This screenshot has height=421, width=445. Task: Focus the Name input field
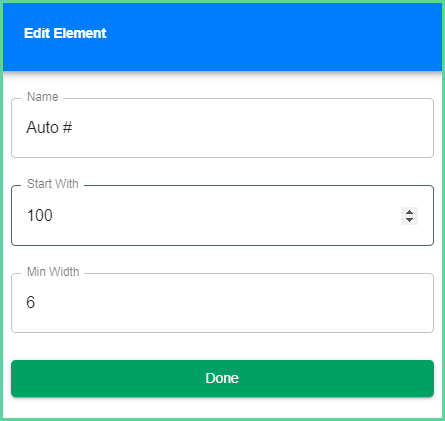click(x=222, y=128)
